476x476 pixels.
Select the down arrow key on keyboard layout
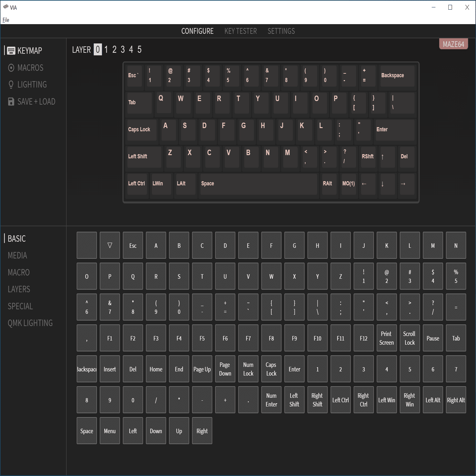pos(387,184)
